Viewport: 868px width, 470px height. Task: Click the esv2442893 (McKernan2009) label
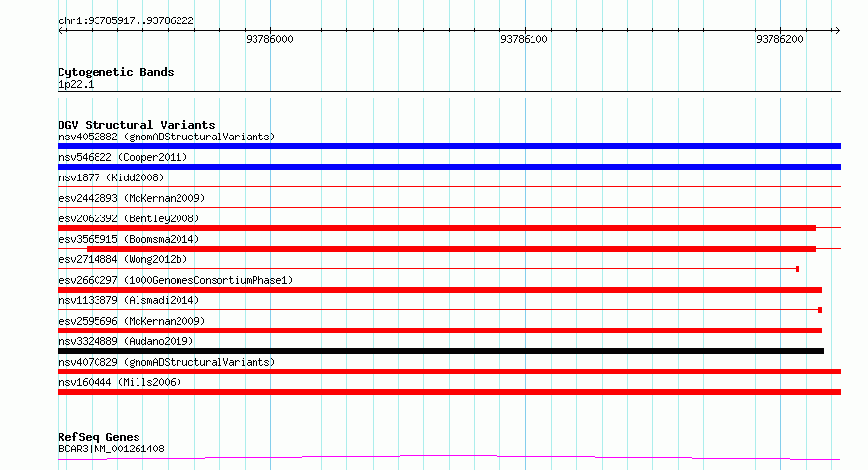tap(132, 198)
